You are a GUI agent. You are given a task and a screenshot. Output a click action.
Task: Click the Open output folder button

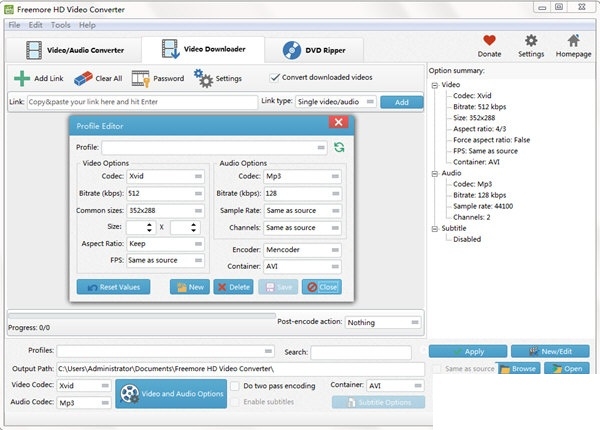567,368
